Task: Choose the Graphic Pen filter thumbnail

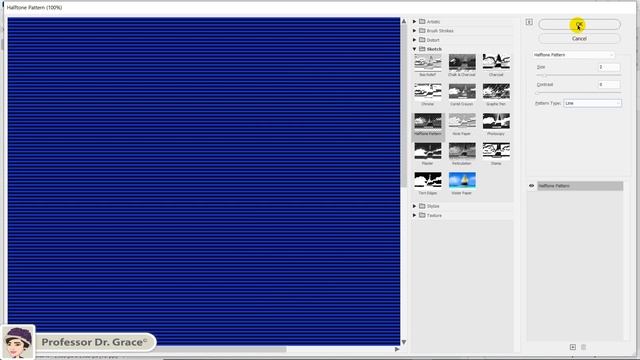Action: coord(496,92)
